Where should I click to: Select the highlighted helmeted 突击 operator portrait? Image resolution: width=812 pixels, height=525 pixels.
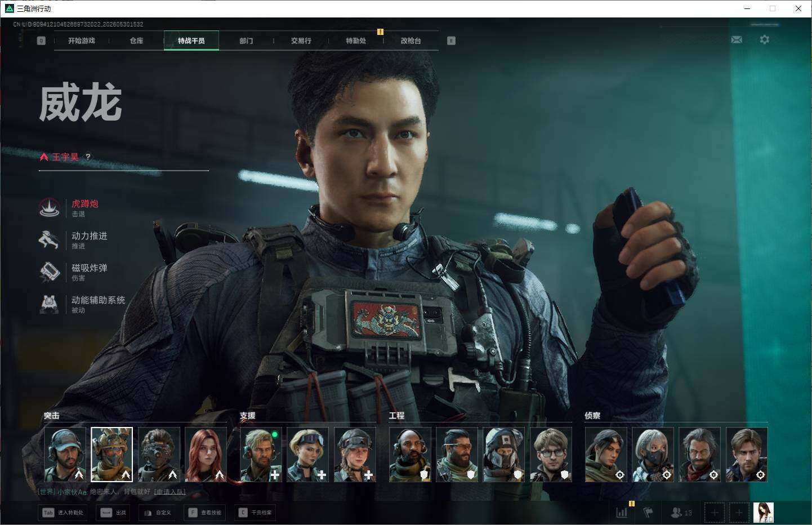pos(112,455)
